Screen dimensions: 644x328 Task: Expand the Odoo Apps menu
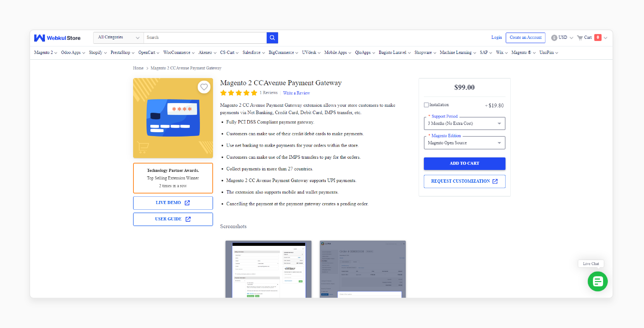pos(73,53)
